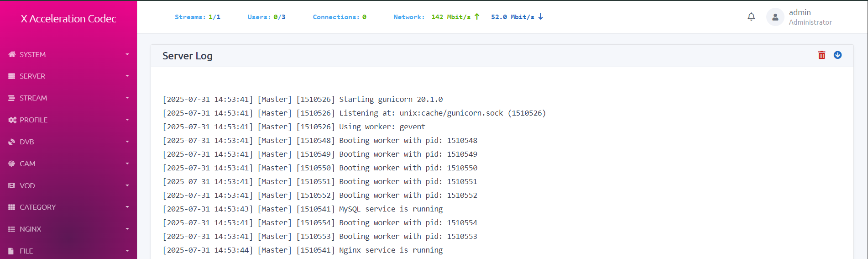The image size is (868, 259).
Task: Click the network download arrow icon
Action: click(541, 16)
